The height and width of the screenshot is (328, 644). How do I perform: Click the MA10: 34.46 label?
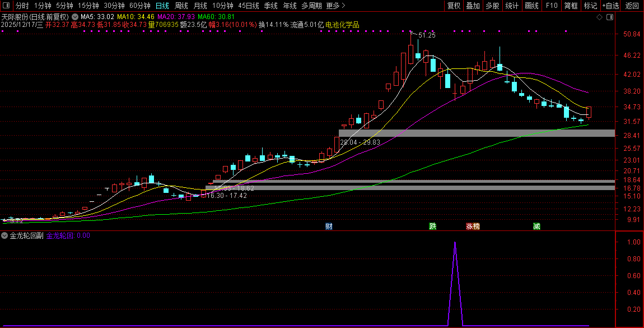136,17
